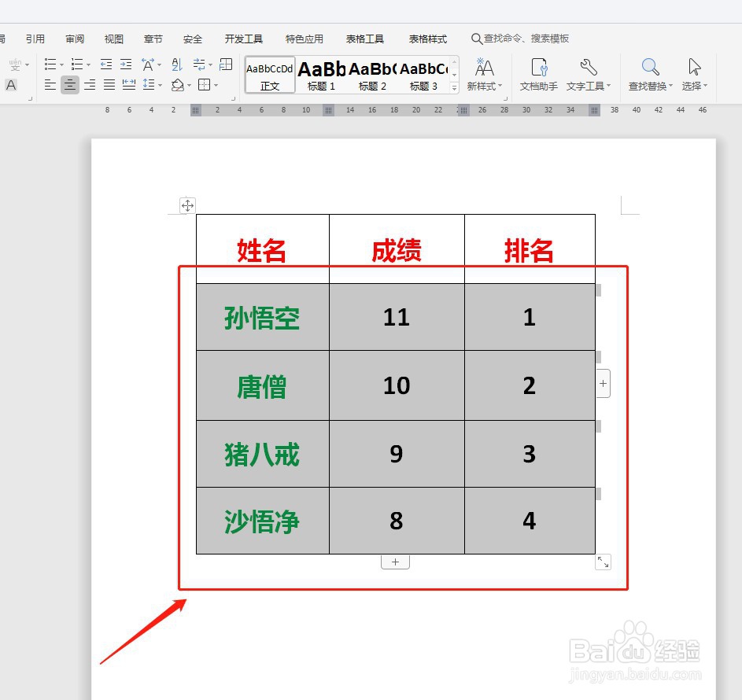Click the table resize handle at bottom-right
This screenshot has width=742, height=700.
[603, 562]
